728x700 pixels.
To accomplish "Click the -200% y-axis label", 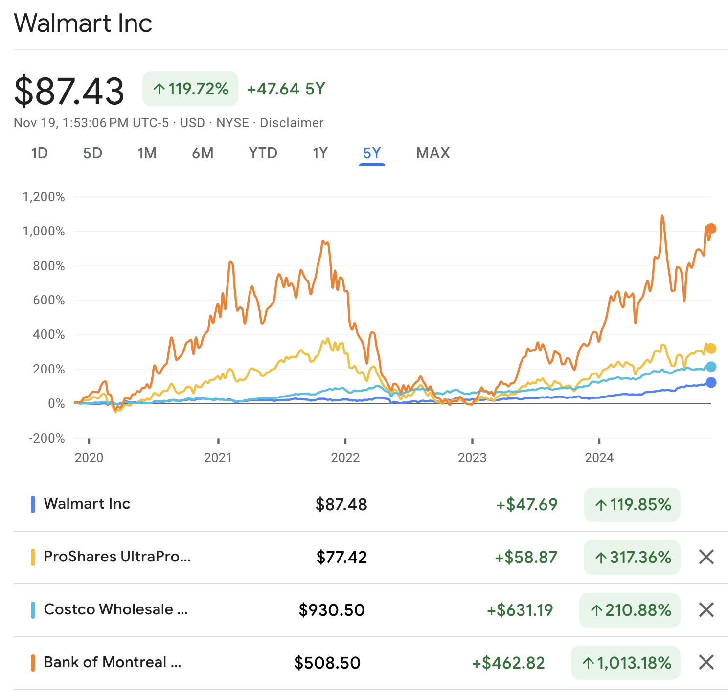I will tap(47, 438).
